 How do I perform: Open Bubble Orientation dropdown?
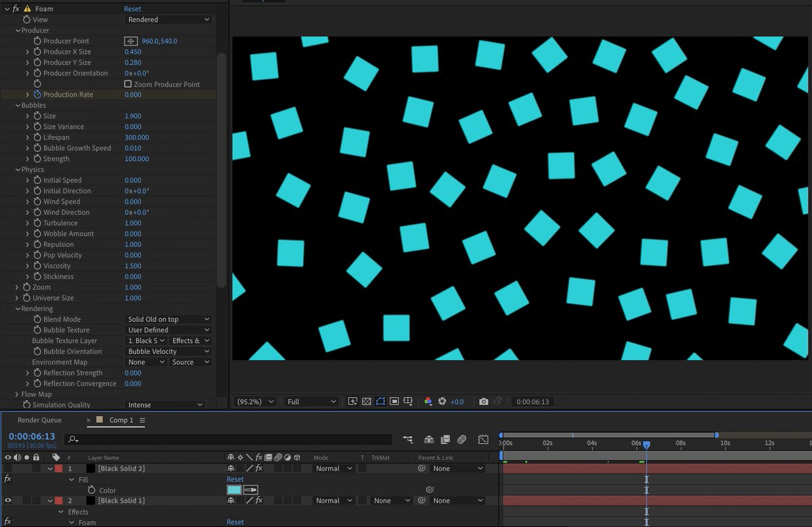click(168, 352)
